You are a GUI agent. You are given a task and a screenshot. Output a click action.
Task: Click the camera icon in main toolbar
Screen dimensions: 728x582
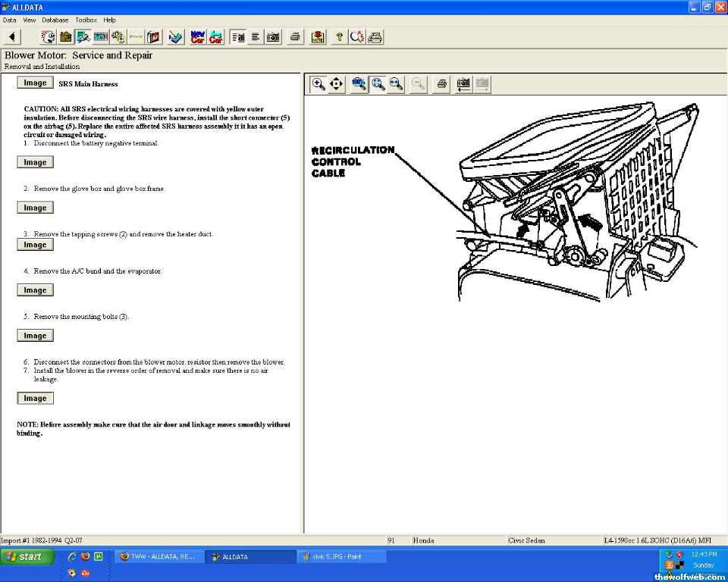[273, 36]
